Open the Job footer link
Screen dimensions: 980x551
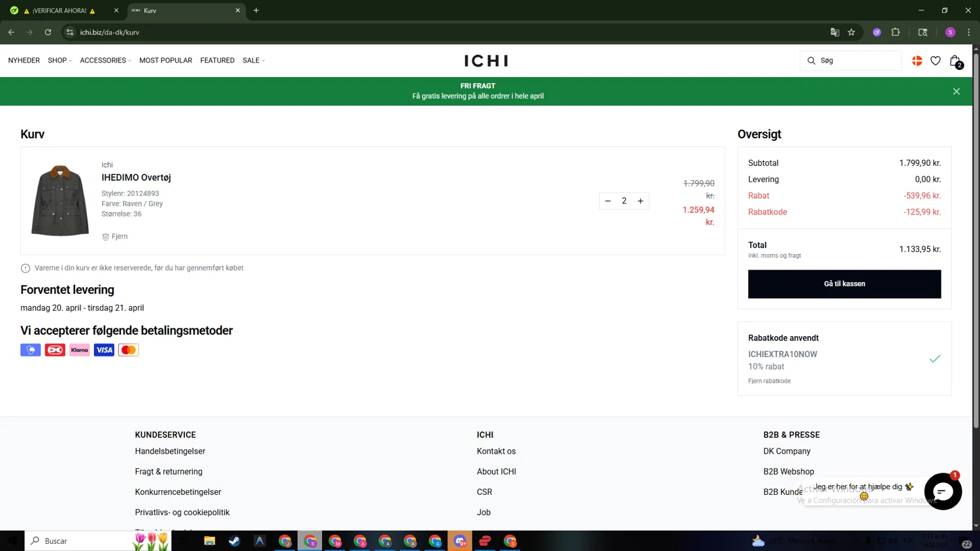tap(483, 512)
